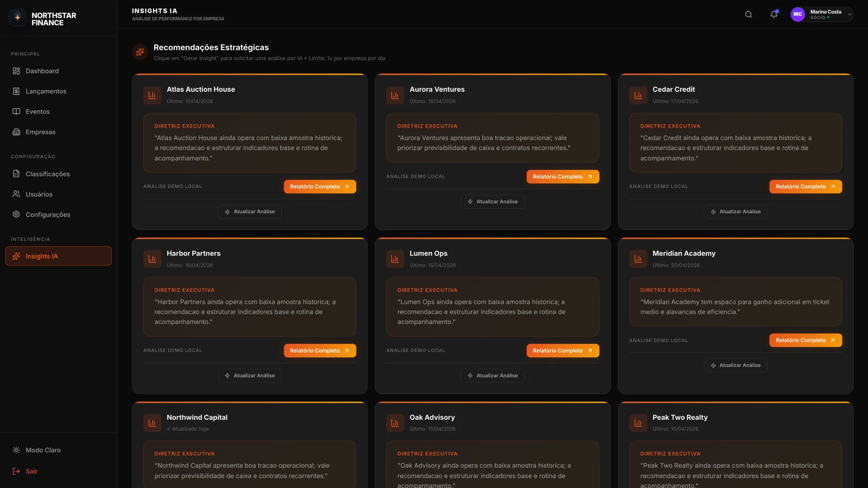Screen dimensions: 868x488
Task: Click the notifications bell icon
Action: pyautogui.click(x=773, y=15)
